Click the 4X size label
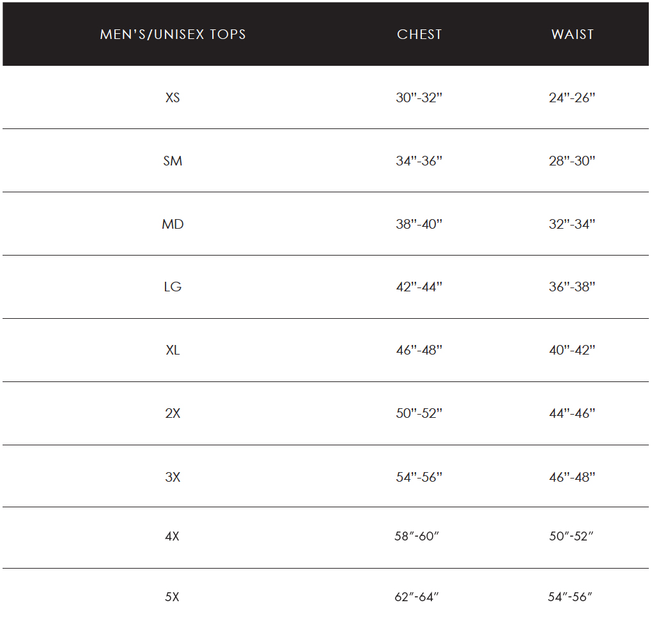The image size is (652, 644). (x=173, y=537)
